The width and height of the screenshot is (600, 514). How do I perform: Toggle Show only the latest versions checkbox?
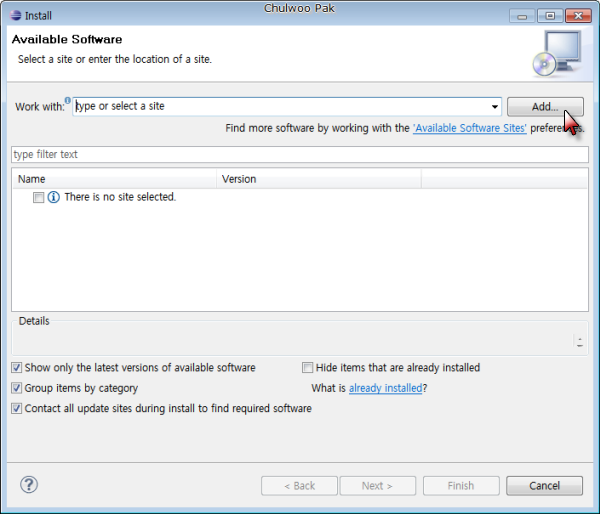16,368
